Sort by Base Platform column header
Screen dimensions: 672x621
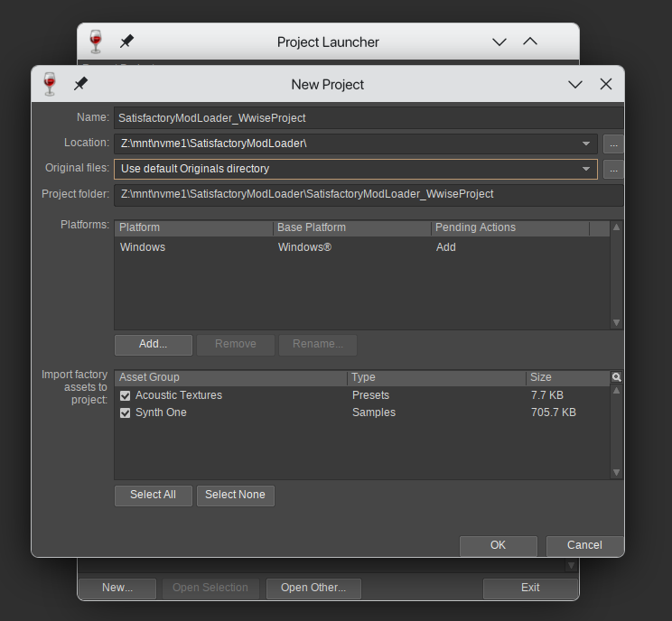point(352,227)
